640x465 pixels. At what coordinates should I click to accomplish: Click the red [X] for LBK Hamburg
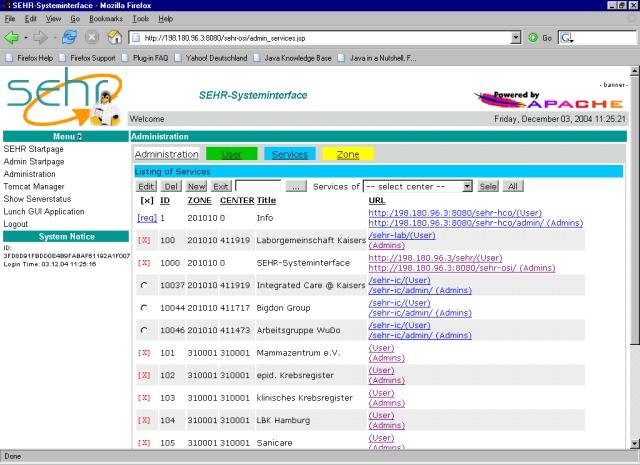[x=144, y=420]
